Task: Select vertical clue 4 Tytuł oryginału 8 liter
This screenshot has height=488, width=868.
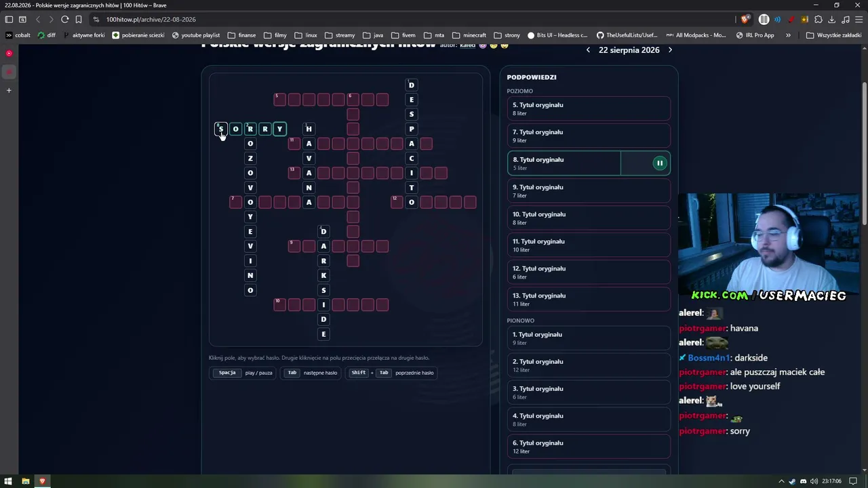Action: point(589,420)
